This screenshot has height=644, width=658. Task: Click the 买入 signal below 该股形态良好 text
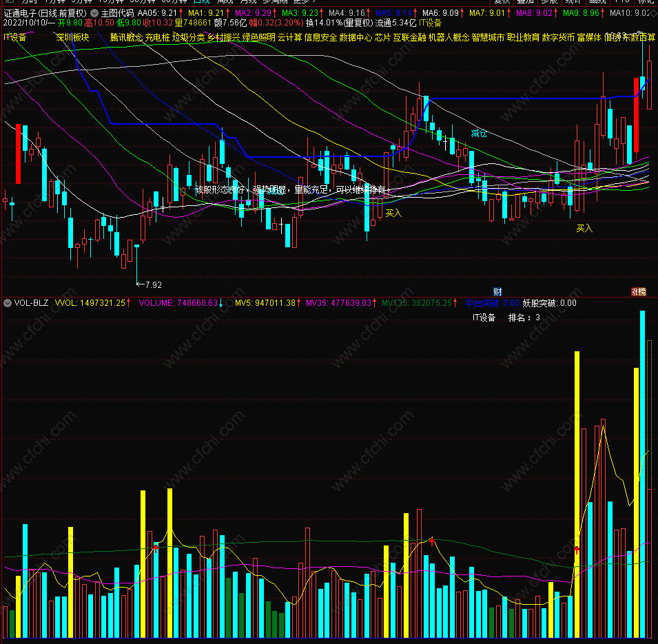pyautogui.click(x=393, y=213)
